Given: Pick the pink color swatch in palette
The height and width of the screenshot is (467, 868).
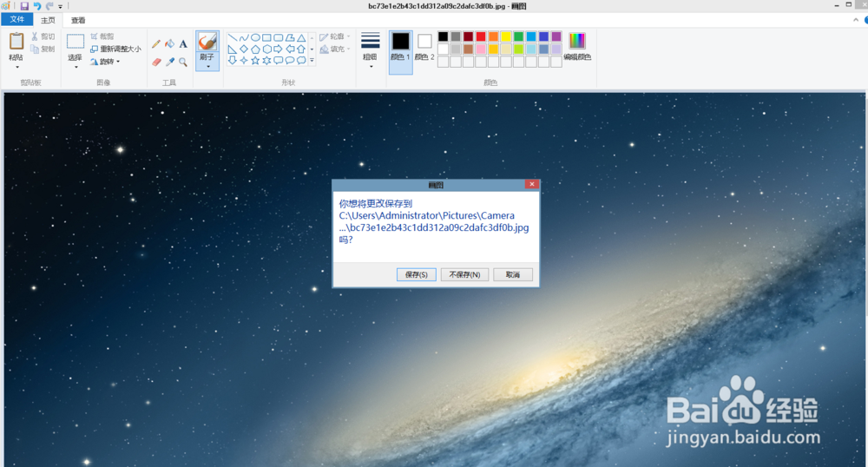Looking at the screenshot, I should (x=481, y=49).
